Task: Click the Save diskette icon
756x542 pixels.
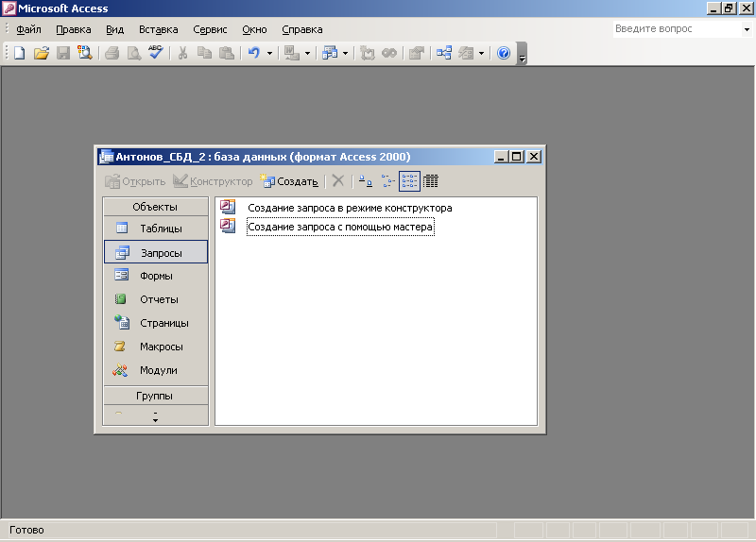Action: (x=63, y=53)
